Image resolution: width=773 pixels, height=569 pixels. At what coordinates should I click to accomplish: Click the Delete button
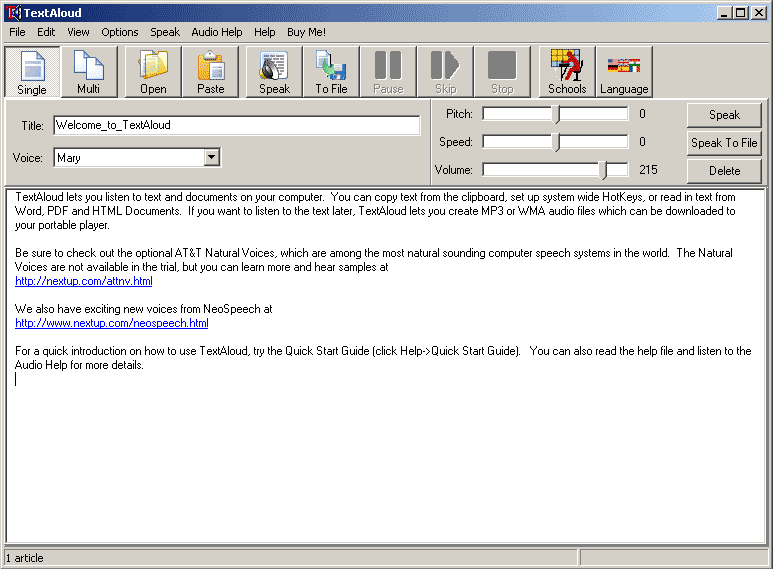pos(724,171)
